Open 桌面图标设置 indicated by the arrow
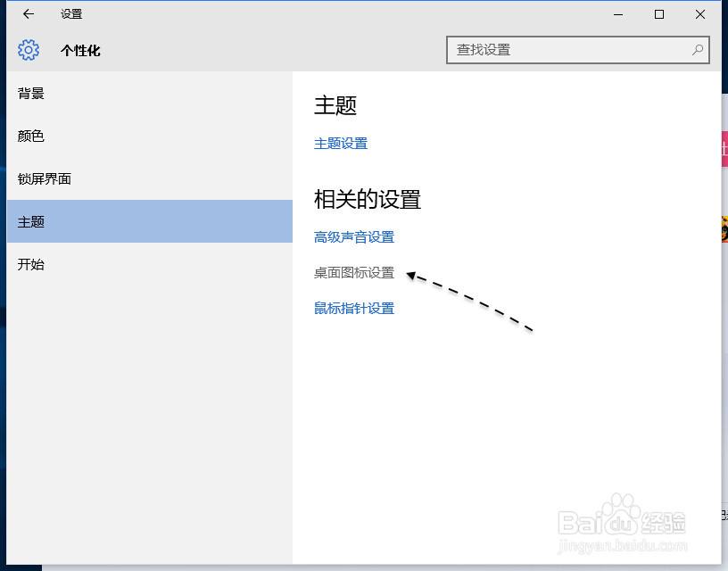The width and height of the screenshot is (728, 571). point(352,273)
